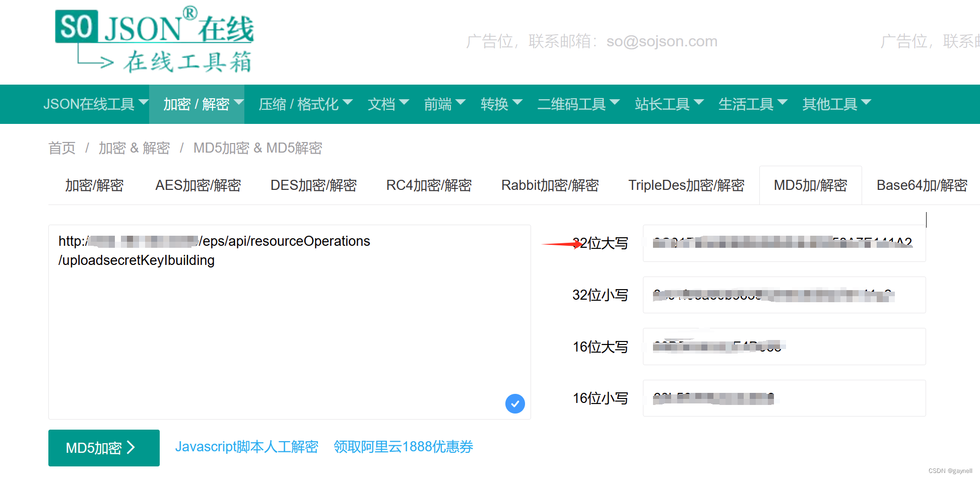Viewport: 980px width, 479px height.
Task: Click the 16位小写 label
Action: tap(600, 398)
